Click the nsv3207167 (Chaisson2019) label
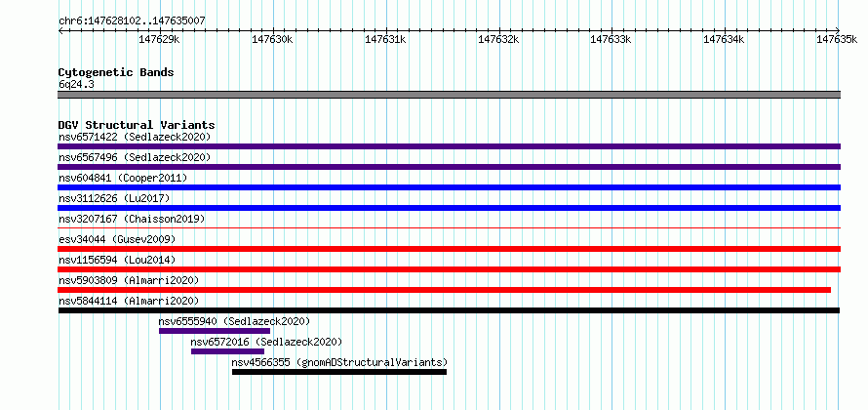This screenshot has width=868, height=410. [132, 219]
